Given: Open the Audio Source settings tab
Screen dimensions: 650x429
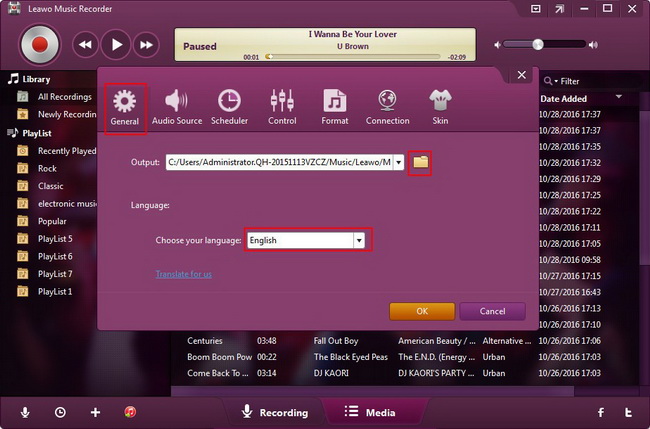Looking at the screenshot, I should point(177,107).
